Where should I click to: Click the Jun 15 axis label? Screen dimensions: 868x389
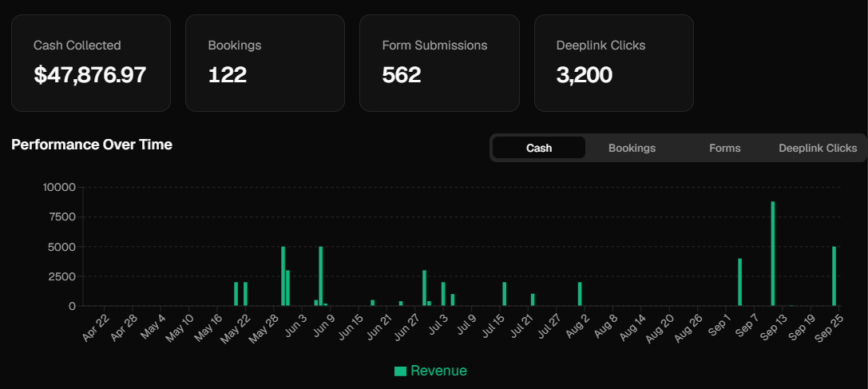tap(351, 327)
